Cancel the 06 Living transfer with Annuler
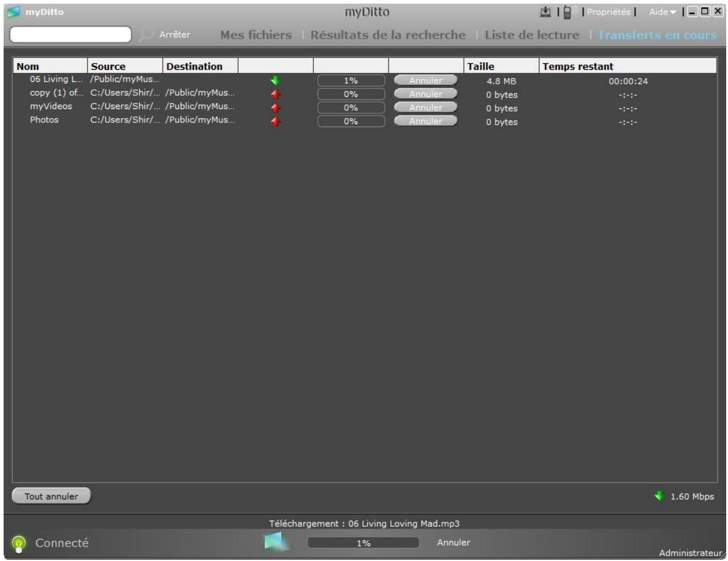This screenshot has height=561, width=728. point(426,80)
